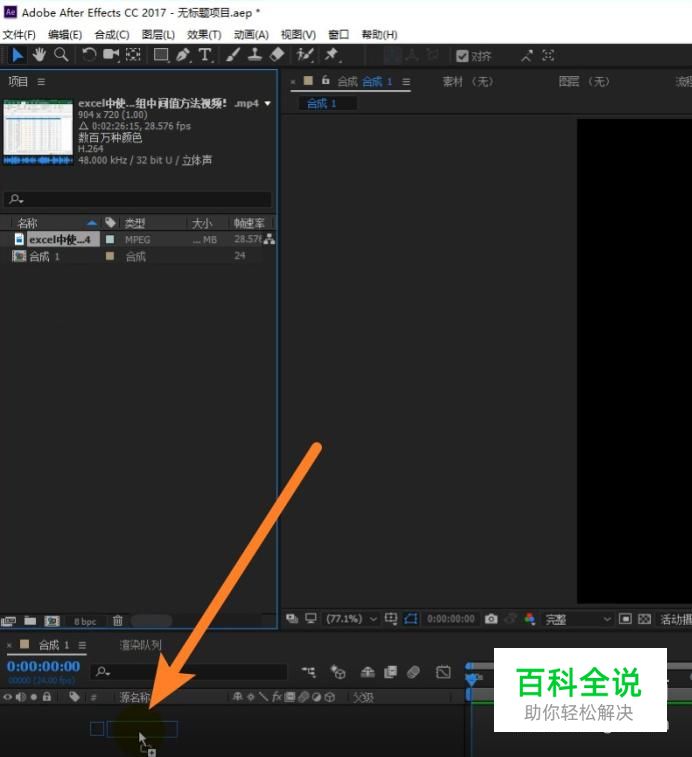Sort by the 名称 column header

(x=27, y=223)
